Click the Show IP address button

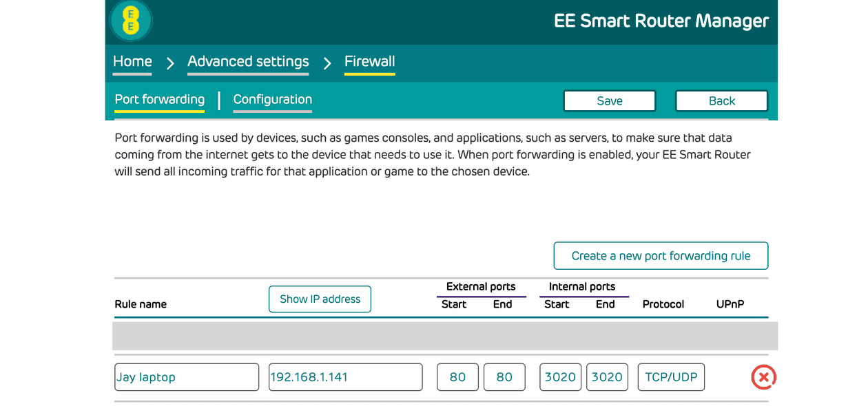tap(320, 299)
